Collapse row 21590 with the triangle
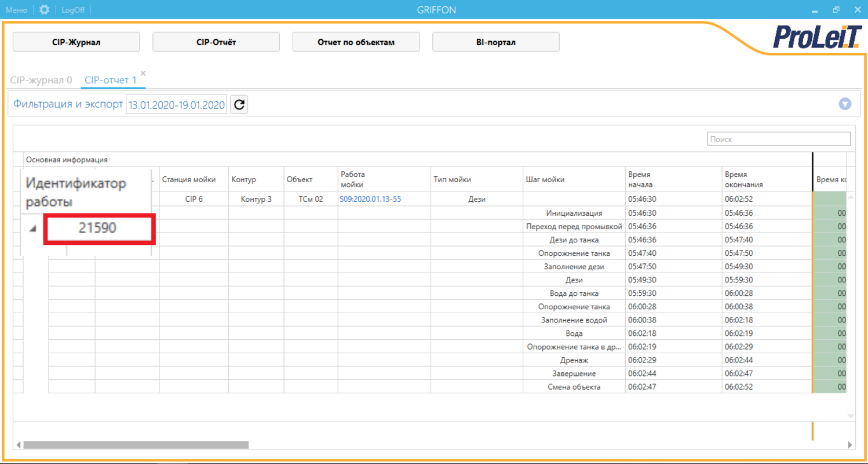Viewport: 868px width, 464px height. pyautogui.click(x=32, y=229)
